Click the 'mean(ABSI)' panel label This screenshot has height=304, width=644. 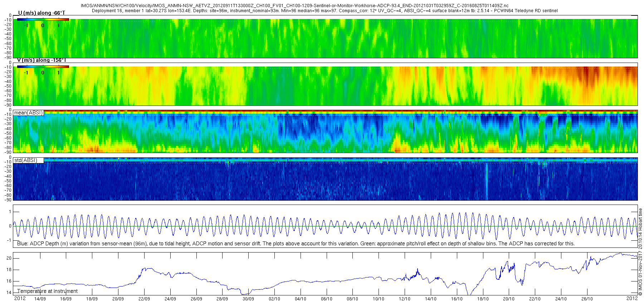(x=28, y=113)
